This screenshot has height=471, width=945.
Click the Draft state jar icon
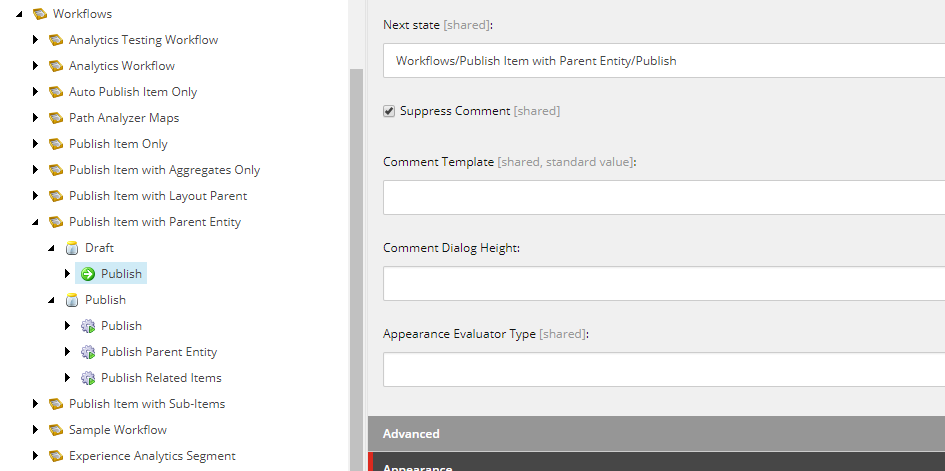[72, 248]
